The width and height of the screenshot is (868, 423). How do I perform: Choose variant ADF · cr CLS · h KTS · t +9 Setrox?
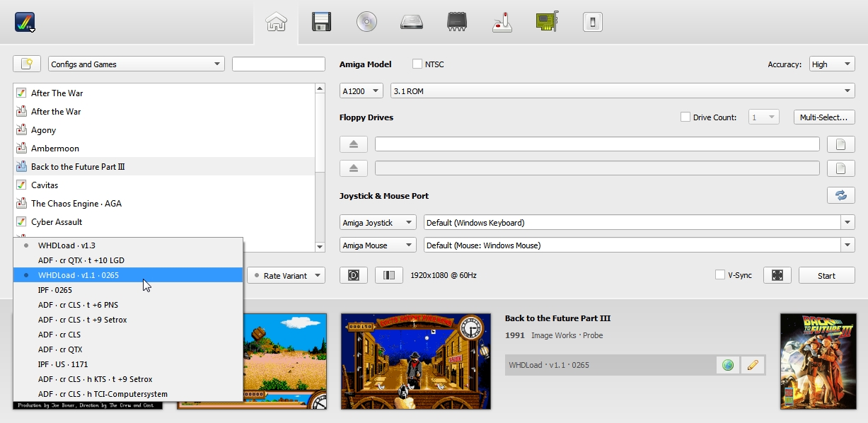click(128, 379)
